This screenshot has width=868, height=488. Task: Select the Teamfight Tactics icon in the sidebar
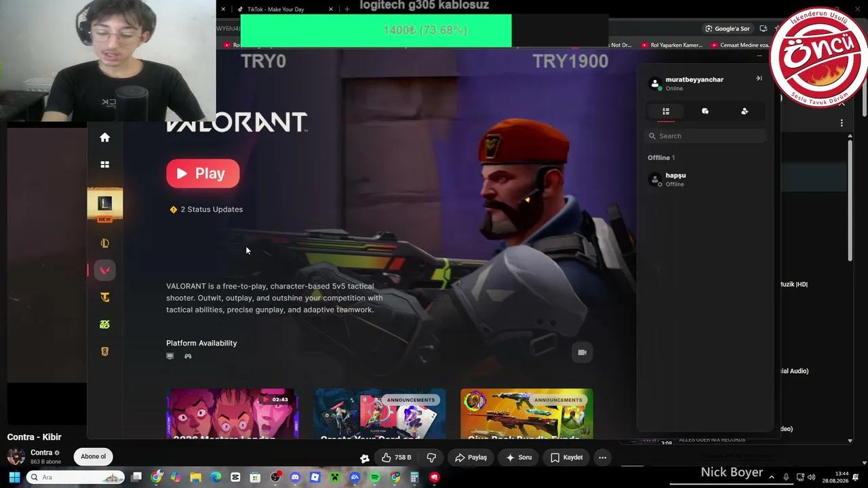104,298
